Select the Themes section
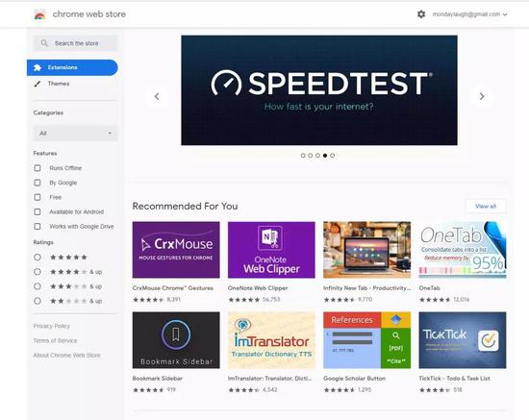The image size is (529, 420). (x=59, y=84)
